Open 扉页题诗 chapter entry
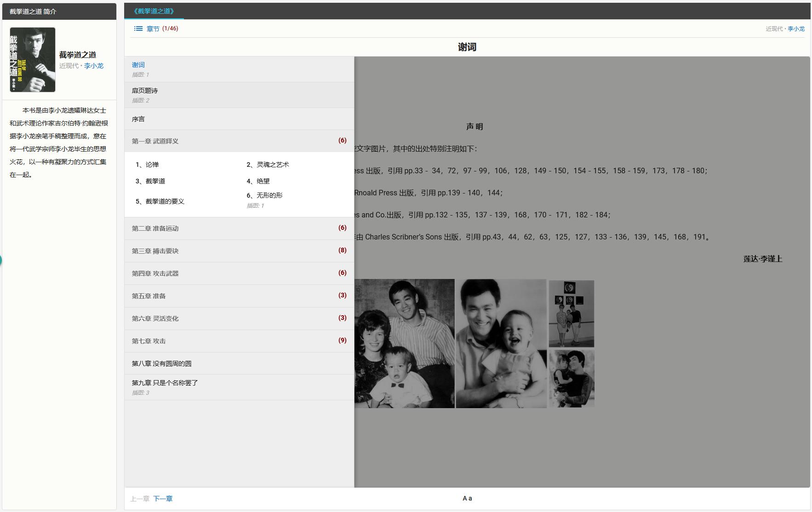Image resolution: width=812 pixels, height=512 pixels. (x=145, y=91)
